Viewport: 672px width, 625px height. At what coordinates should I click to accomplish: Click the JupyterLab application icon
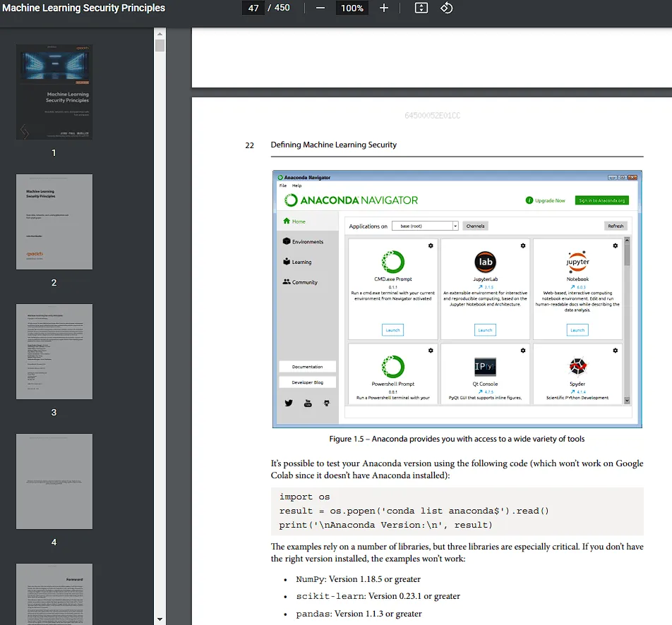click(x=485, y=262)
